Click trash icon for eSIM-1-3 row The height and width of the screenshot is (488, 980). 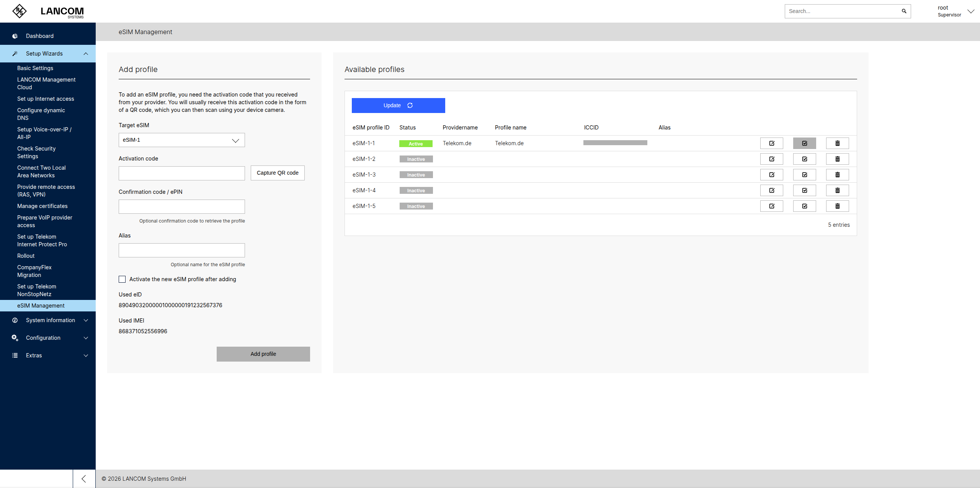pyautogui.click(x=837, y=175)
